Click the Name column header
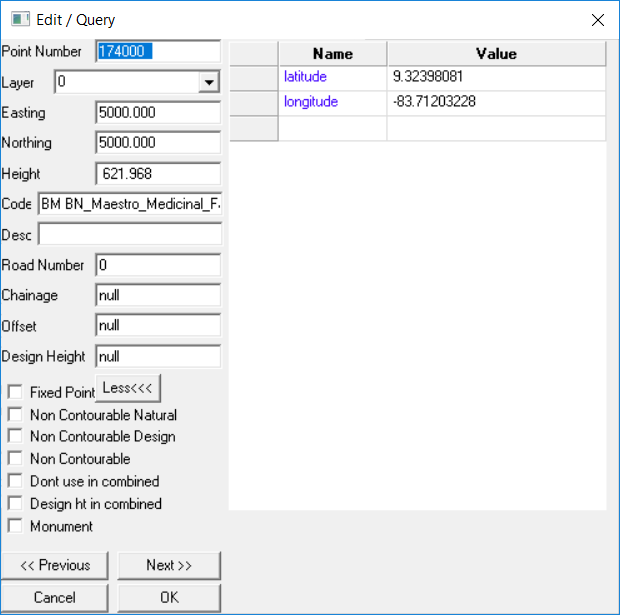Image resolution: width=620 pixels, height=615 pixels. point(332,54)
